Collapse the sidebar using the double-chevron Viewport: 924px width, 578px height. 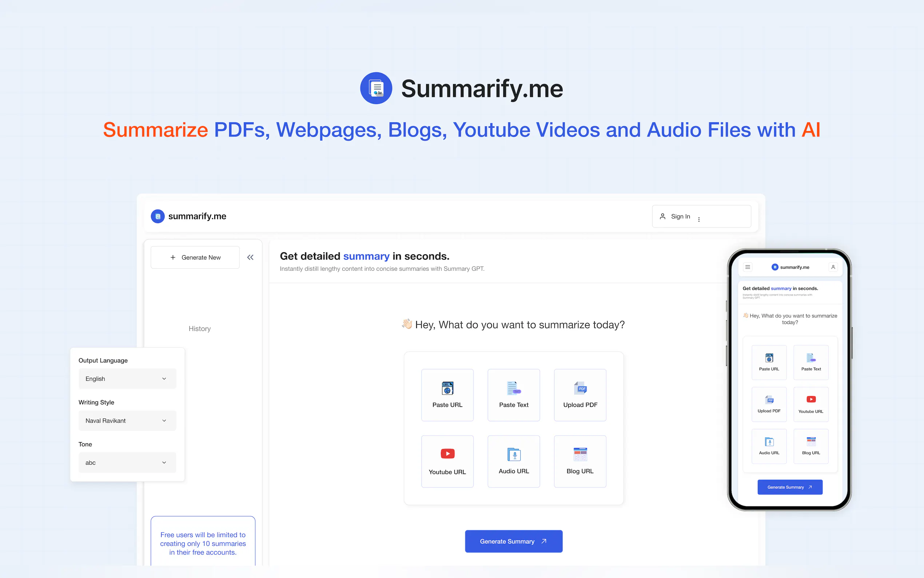[250, 257]
